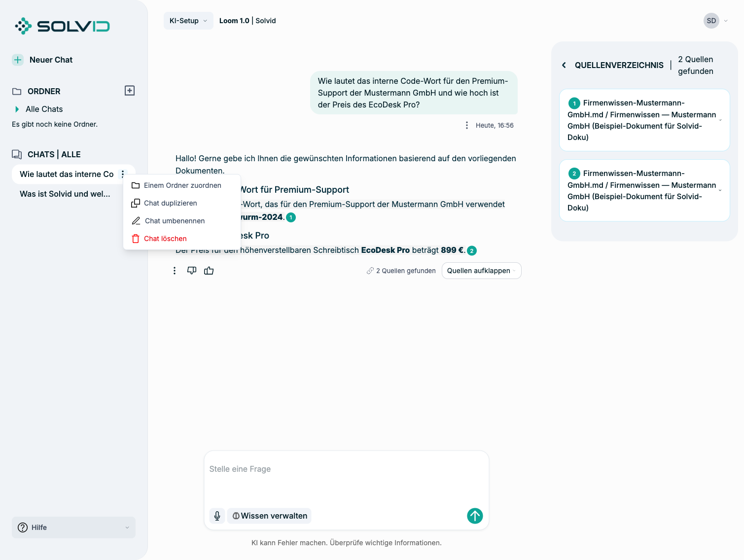Click citation badge 2 after 899 €
The height and width of the screenshot is (560, 744).
pos(472,250)
